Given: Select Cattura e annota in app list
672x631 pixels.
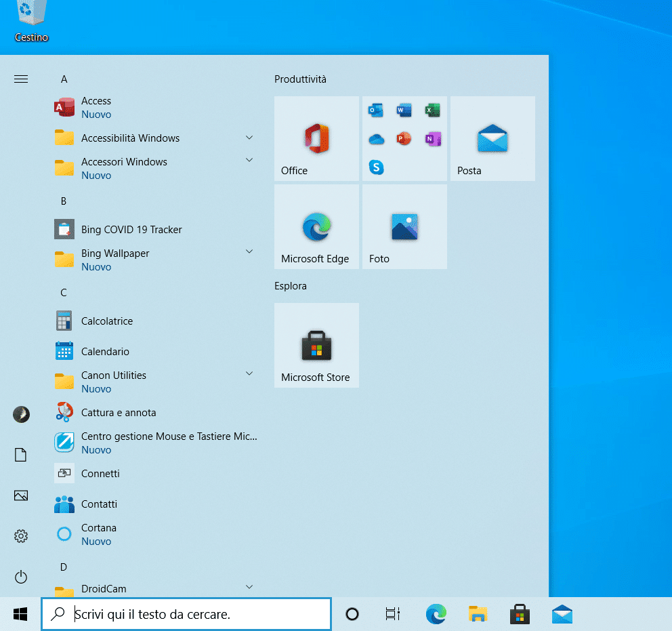Looking at the screenshot, I should click(x=119, y=413).
